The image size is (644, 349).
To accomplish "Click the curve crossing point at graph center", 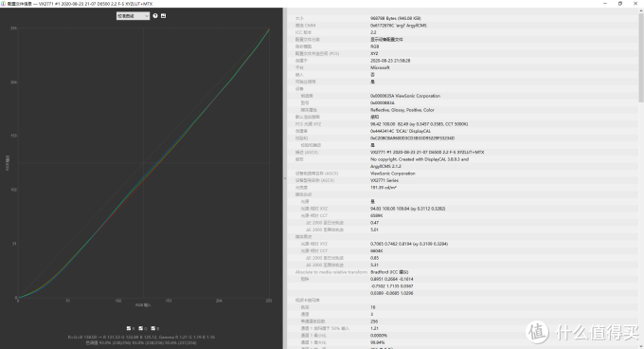I will 143,163.
